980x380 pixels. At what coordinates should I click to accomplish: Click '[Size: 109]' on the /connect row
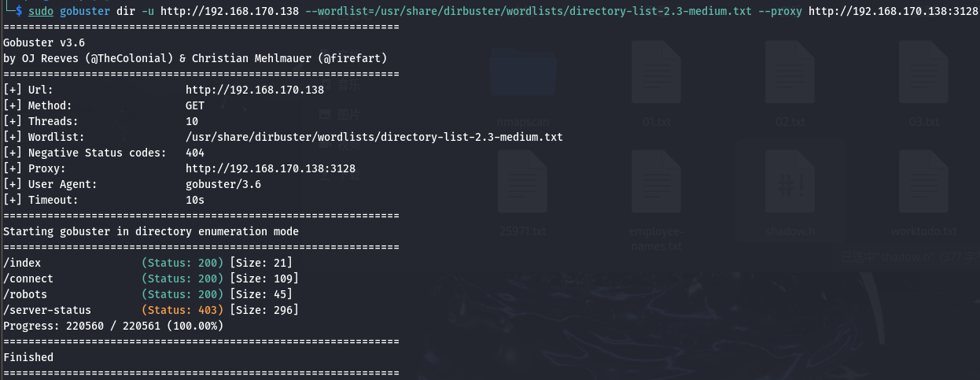click(264, 279)
